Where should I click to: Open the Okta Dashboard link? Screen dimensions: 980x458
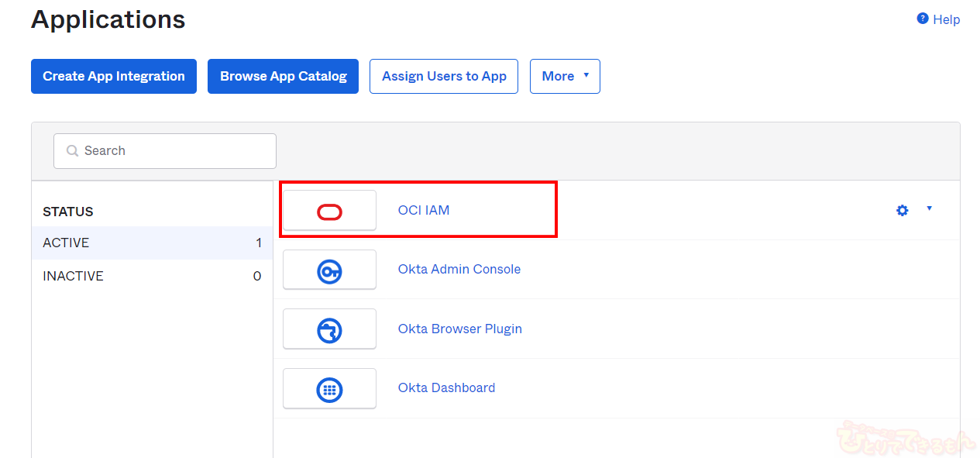(x=446, y=387)
